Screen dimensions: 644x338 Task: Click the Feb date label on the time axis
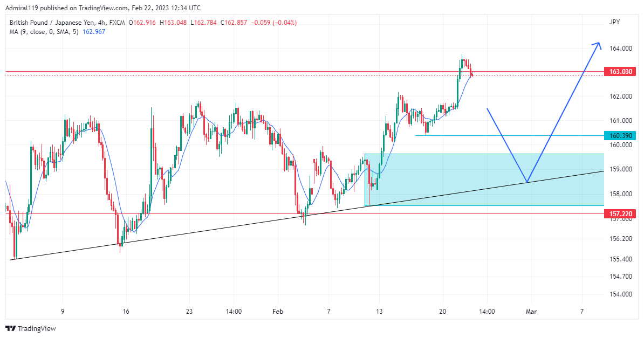point(277,312)
